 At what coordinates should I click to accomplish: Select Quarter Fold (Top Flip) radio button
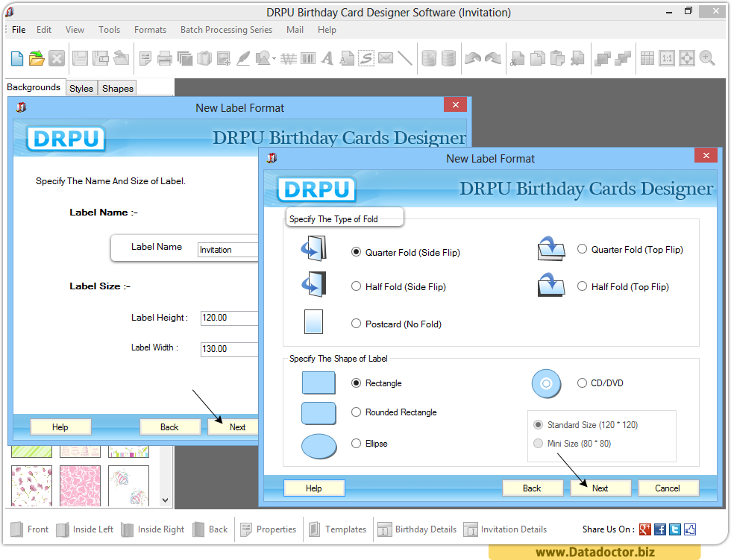[x=582, y=249]
